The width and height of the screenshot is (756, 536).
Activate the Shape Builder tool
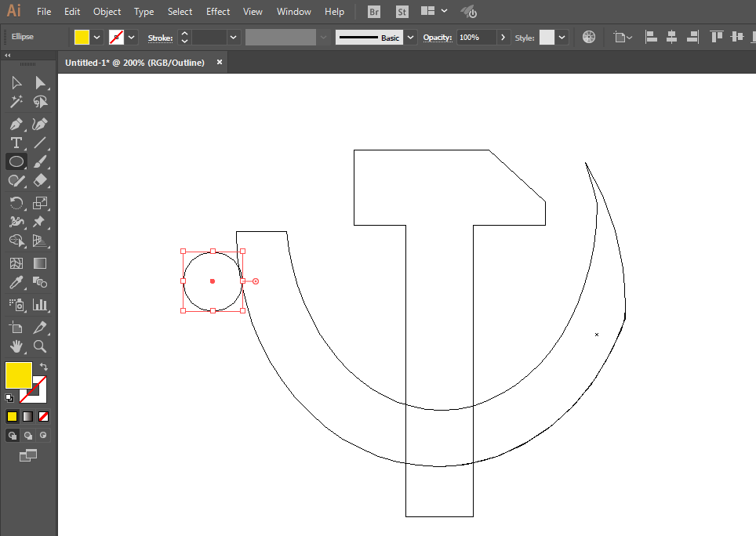click(x=16, y=241)
